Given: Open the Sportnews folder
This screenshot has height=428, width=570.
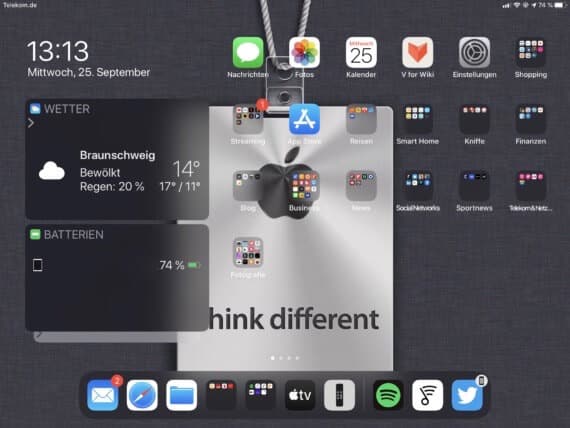Looking at the screenshot, I should click(x=474, y=186).
